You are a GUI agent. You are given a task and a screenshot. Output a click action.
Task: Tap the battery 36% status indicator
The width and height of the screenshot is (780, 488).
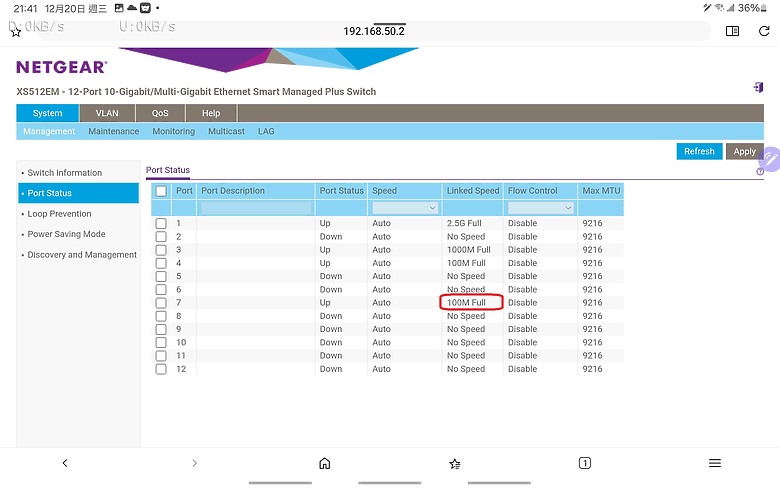(x=752, y=8)
